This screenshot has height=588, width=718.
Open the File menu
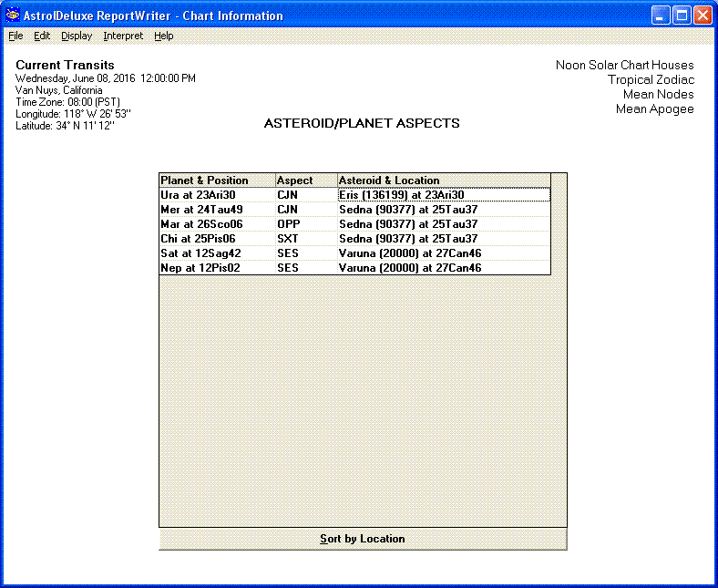(15, 36)
